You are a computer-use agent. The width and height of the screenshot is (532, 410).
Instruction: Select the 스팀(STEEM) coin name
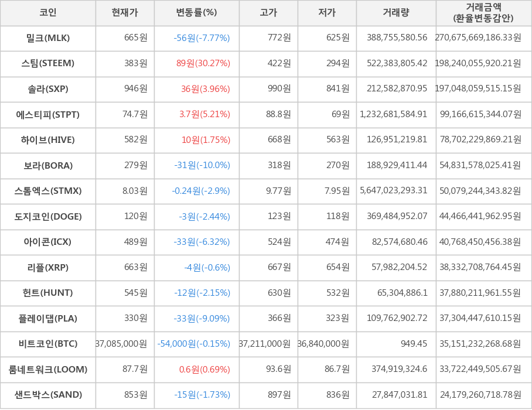48,63
